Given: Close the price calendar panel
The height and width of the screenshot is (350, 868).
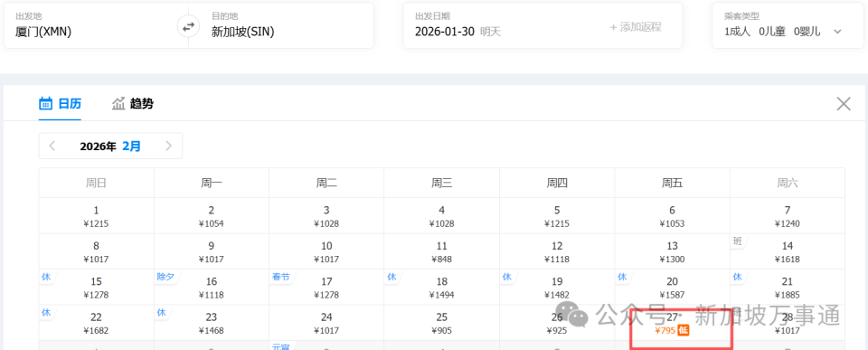Looking at the screenshot, I should (x=843, y=104).
